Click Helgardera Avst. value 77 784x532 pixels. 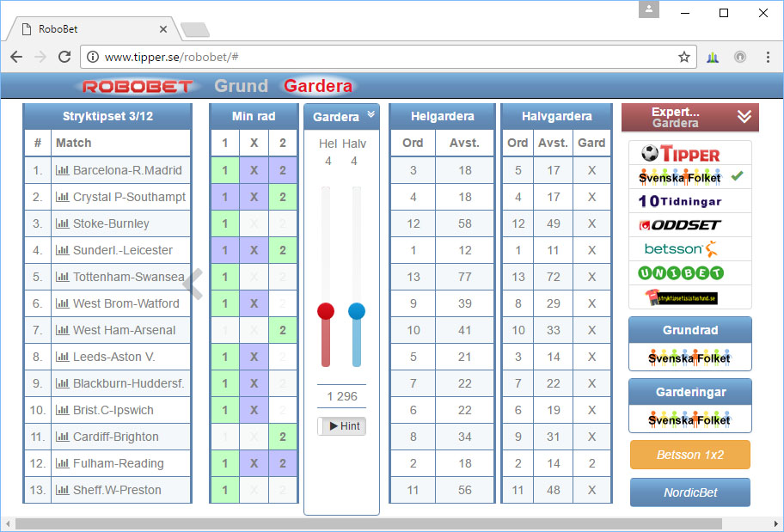pyautogui.click(x=464, y=277)
